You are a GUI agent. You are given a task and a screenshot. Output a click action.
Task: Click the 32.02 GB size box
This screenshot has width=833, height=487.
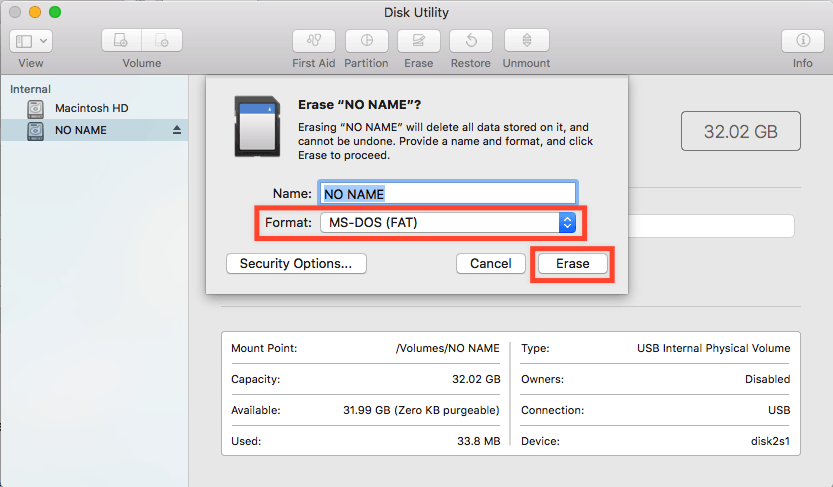(741, 131)
